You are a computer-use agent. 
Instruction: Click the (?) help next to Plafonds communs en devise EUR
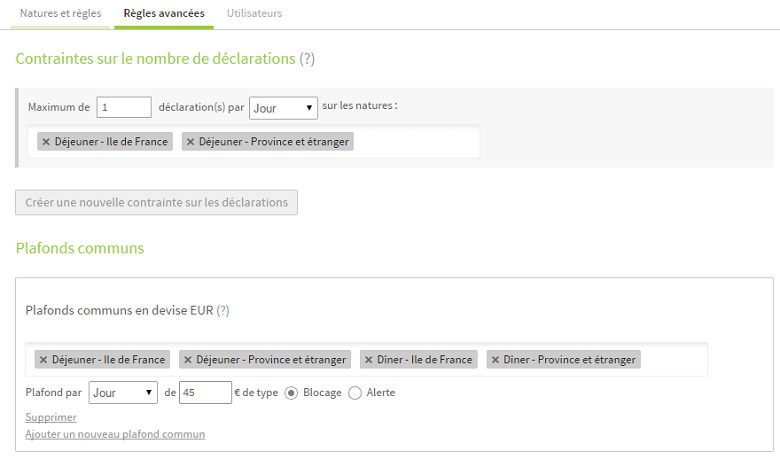point(223,310)
